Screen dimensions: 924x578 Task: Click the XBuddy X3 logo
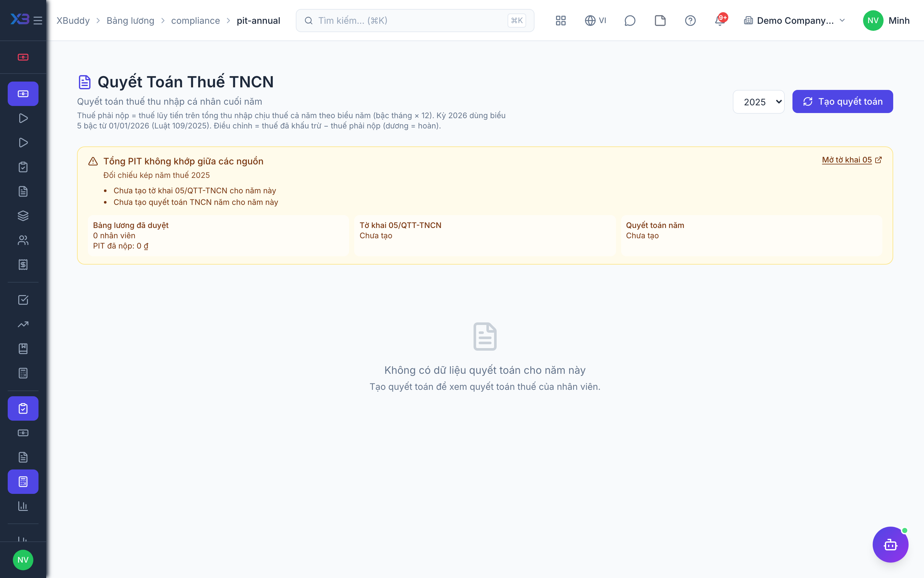20,19
